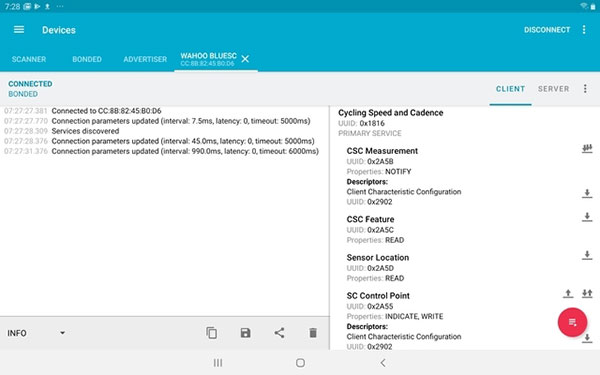Close the WAHOO BLUESC device tab
Screen dimensions: 600x375
tap(245, 59)
